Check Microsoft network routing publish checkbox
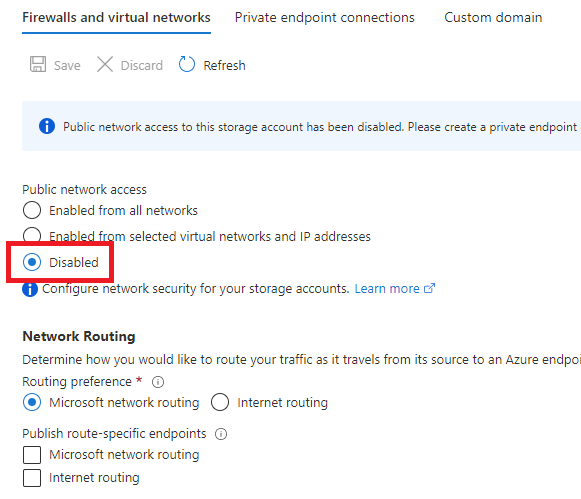This screenshot has width=581, height=499. point(32,455)
